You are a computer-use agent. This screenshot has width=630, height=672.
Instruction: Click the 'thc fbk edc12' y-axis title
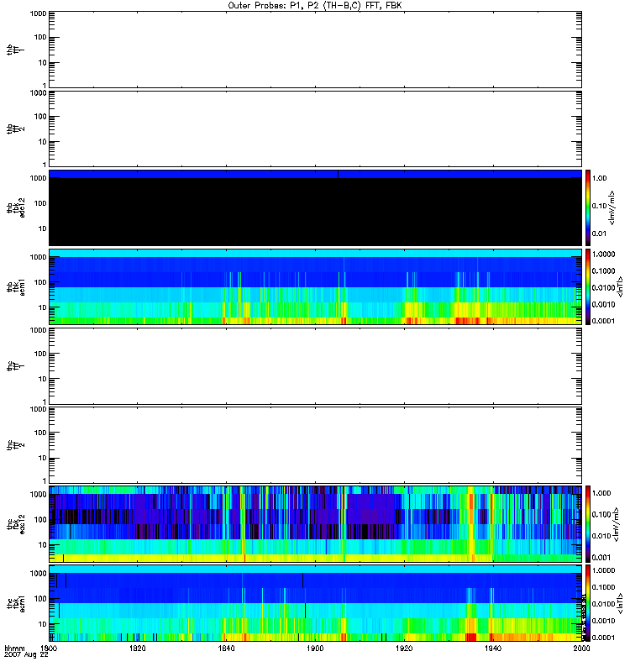(16, 524)
